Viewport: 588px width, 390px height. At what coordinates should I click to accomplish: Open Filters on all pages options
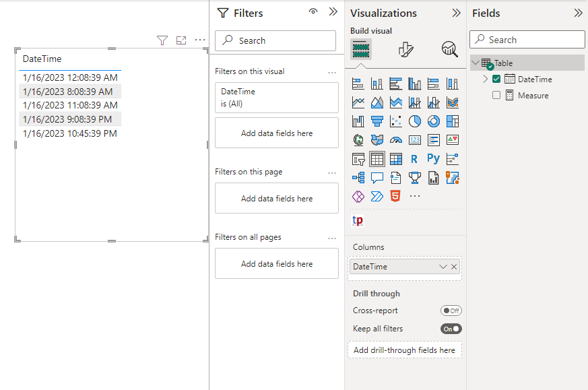332,238
